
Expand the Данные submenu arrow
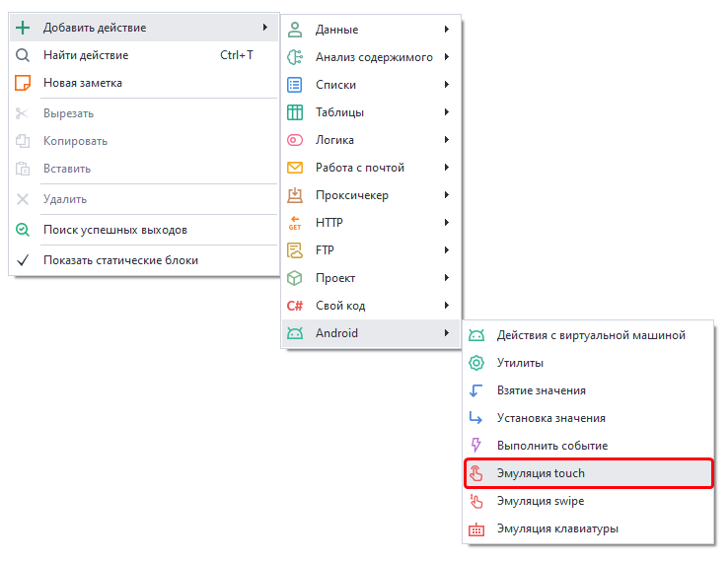tap(447, 30)
